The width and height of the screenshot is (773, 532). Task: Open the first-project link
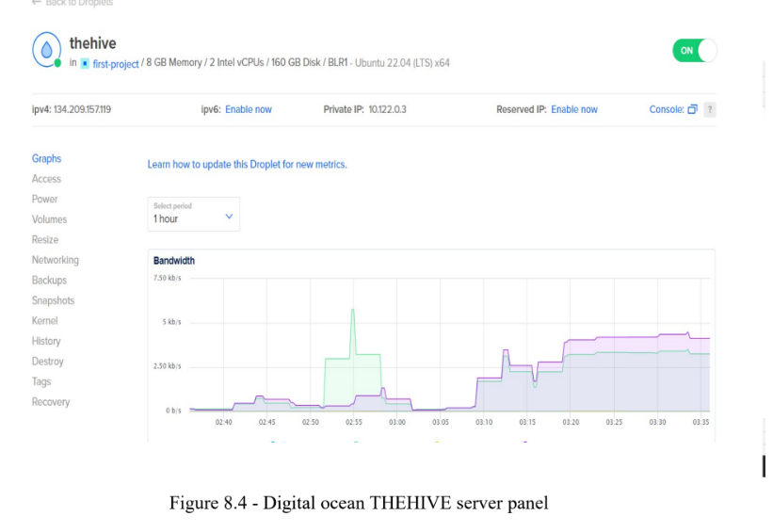tap(116, 64)
